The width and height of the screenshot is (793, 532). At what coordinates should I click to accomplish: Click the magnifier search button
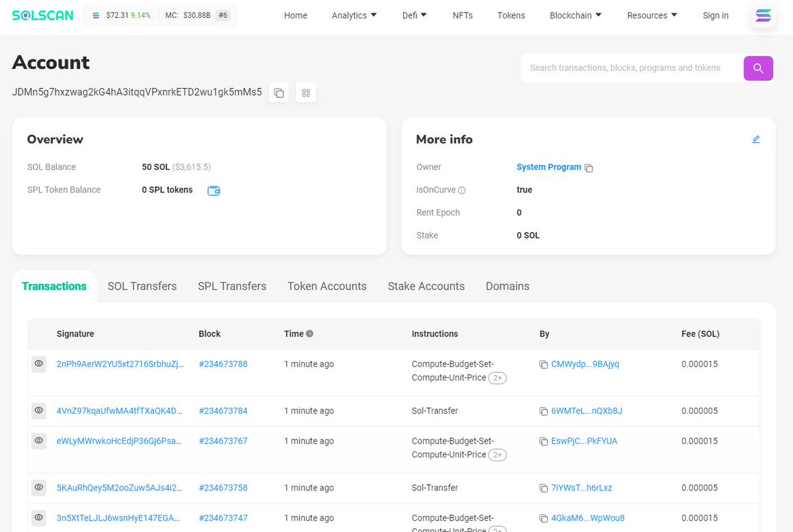coord(758,68)
